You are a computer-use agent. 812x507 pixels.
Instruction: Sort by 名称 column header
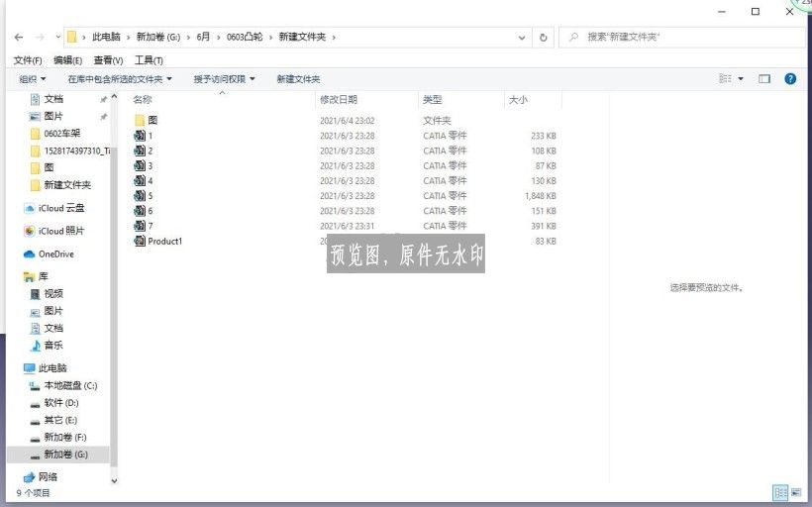143,100
